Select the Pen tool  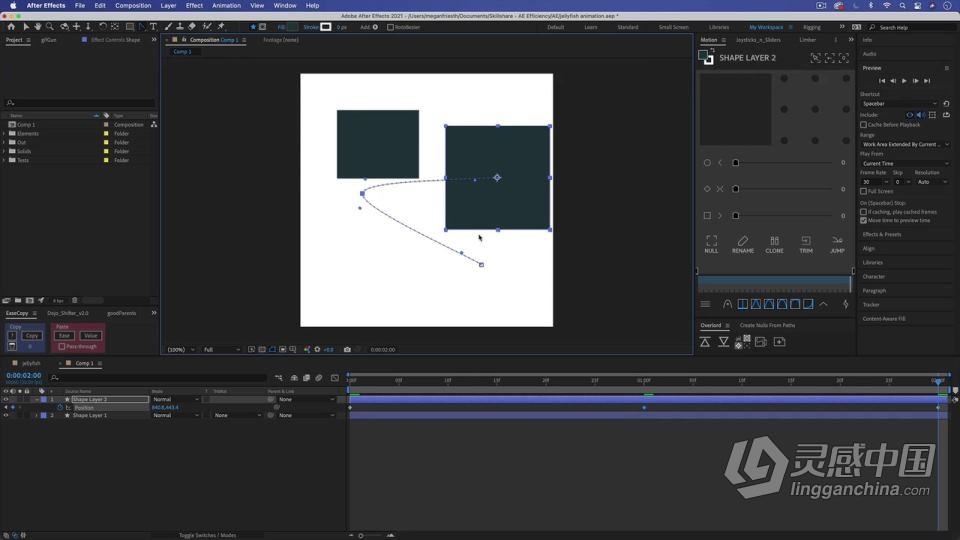(x=142, y=27)
